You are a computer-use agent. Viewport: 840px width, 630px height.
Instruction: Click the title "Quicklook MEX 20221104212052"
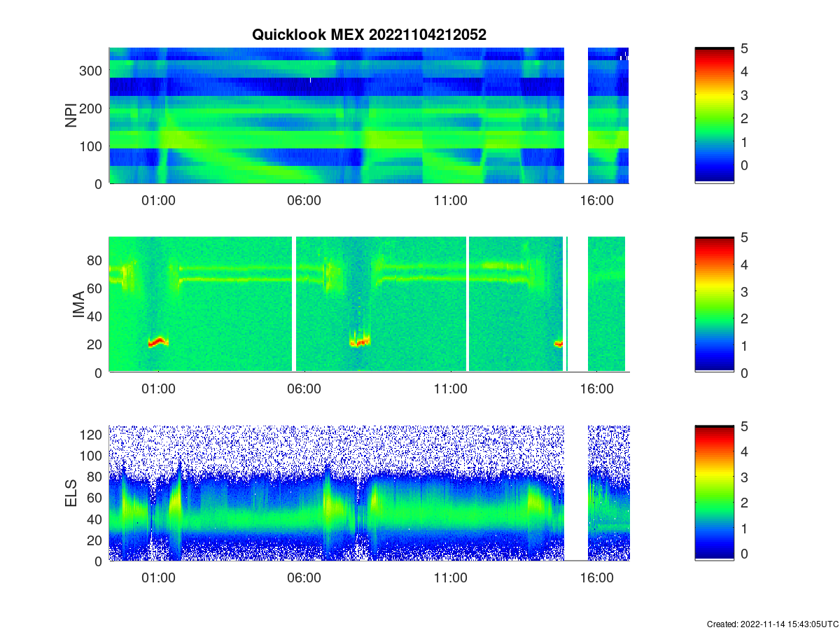pos(369,34)
